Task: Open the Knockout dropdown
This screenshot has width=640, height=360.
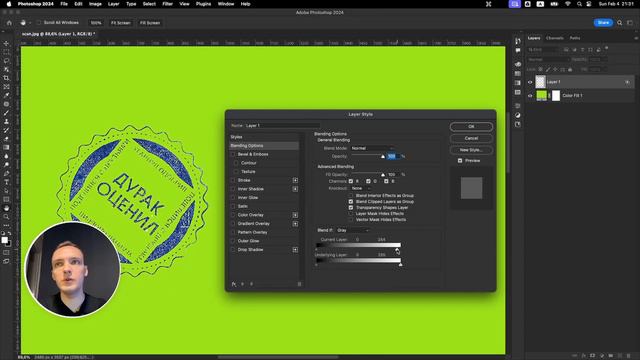Action: pos(361,189)
